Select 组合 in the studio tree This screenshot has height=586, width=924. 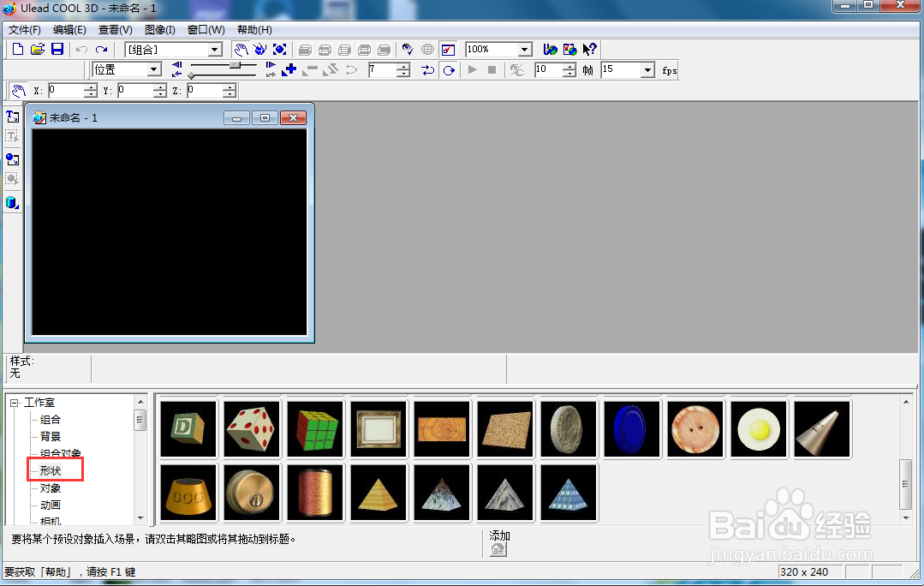50,419
